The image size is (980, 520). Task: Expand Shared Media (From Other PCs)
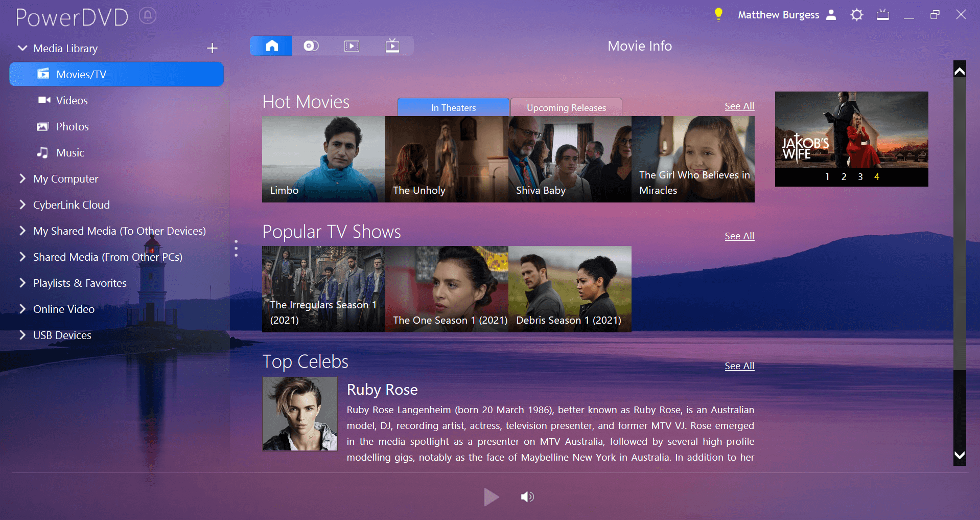pos(22,257)
